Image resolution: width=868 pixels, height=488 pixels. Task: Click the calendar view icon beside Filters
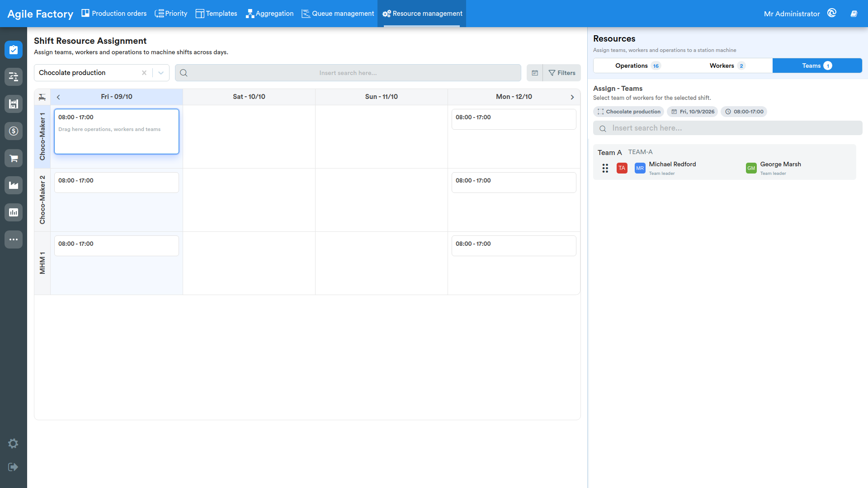[x=535, y=73]
